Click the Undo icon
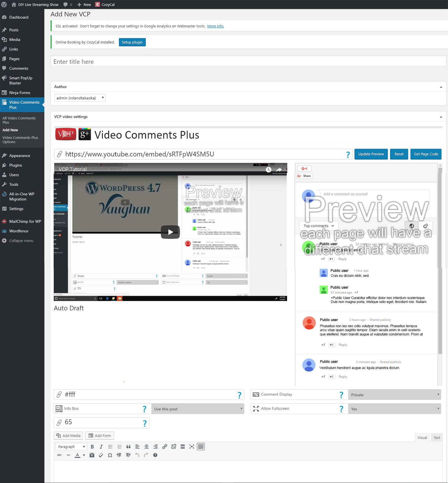The image size is (448, 483). [x=137, y=455]
